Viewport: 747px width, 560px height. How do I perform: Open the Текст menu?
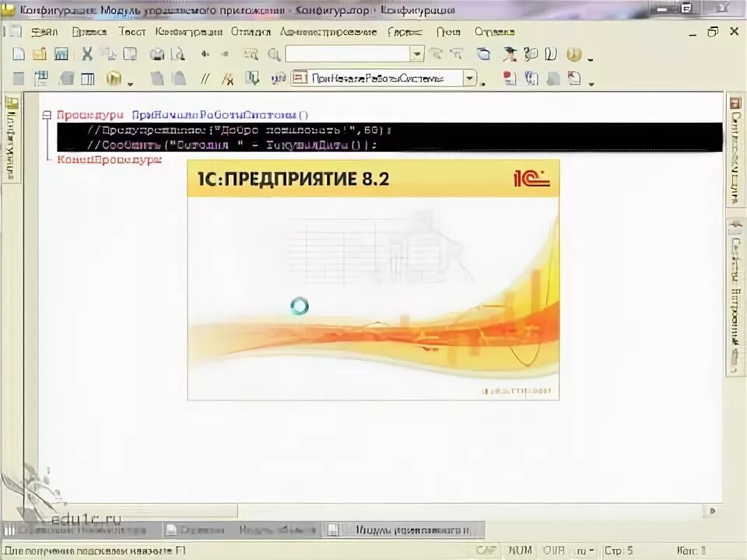pyautogui.click(x=132, y=32)
